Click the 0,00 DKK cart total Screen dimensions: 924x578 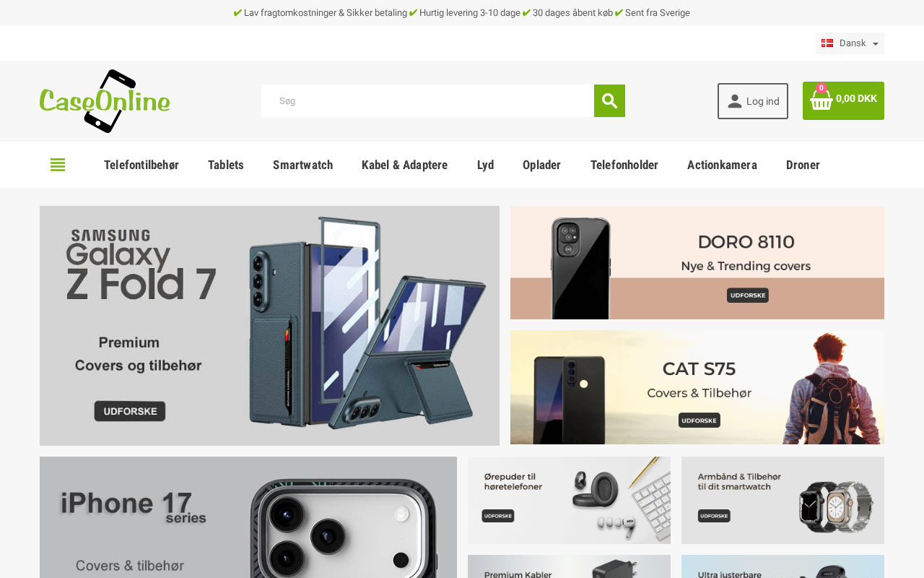856,99
